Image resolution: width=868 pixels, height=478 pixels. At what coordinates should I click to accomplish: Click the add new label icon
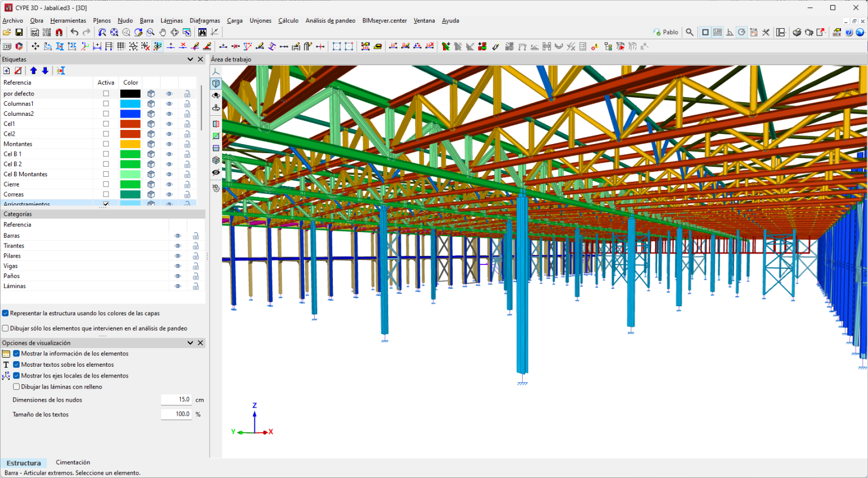(x=6, y=71)
